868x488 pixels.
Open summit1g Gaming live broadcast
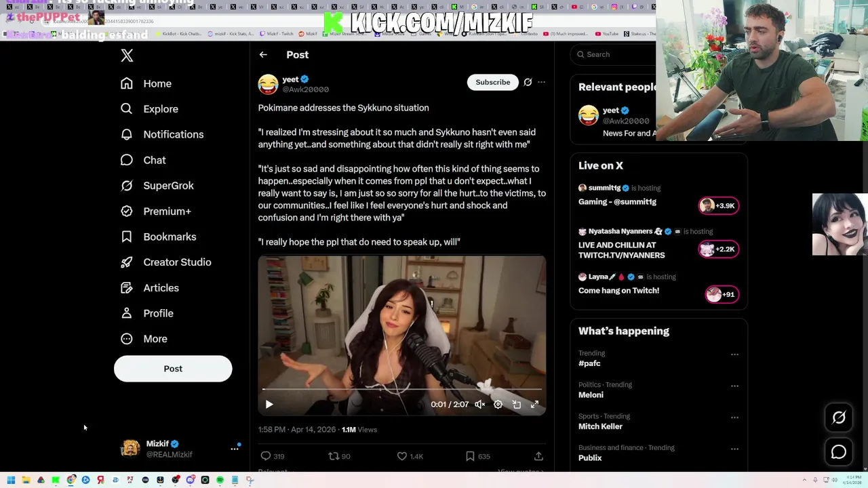pos(617,202)
